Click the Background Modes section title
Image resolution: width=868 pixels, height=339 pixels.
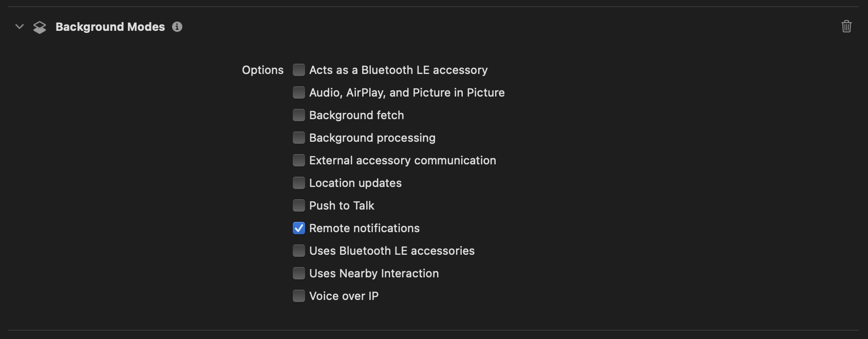[110, 27]
